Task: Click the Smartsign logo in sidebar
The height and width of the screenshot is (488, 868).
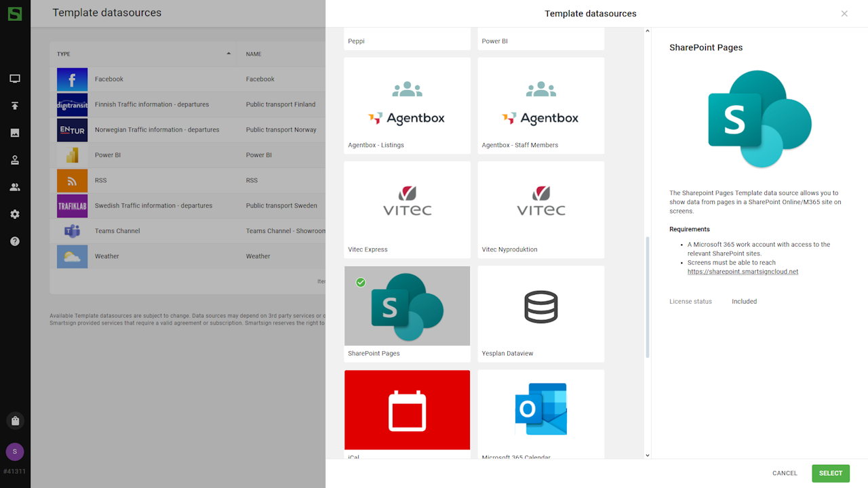Action: coord(15,14)
